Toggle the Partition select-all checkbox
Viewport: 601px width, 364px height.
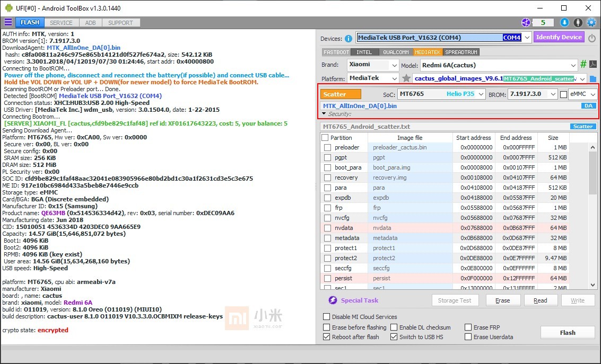pos(325,138)
